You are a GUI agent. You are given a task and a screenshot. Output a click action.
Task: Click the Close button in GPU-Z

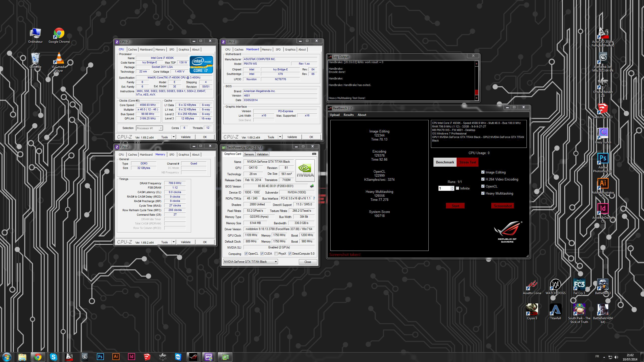308,262
